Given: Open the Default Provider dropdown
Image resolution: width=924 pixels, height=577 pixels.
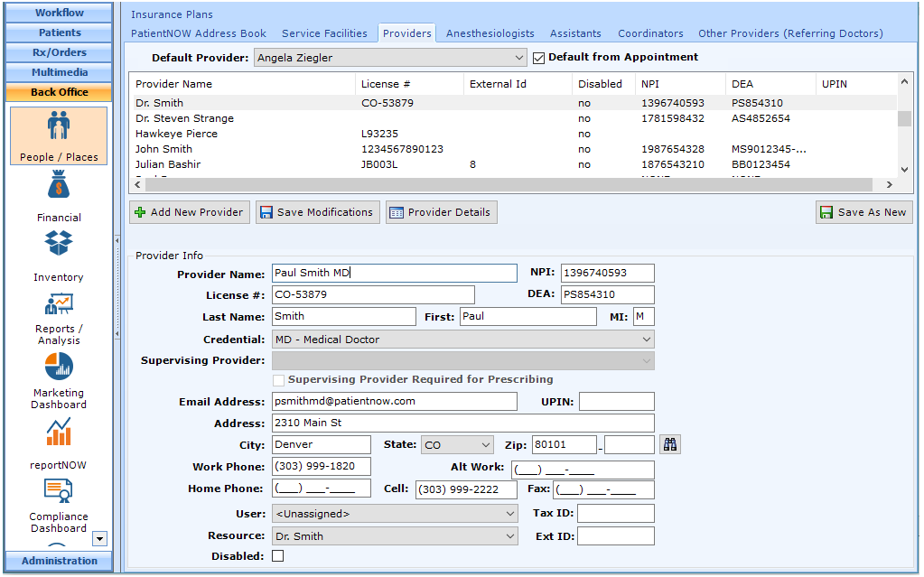Looking at the screenshot, I should tap(519, 57).
